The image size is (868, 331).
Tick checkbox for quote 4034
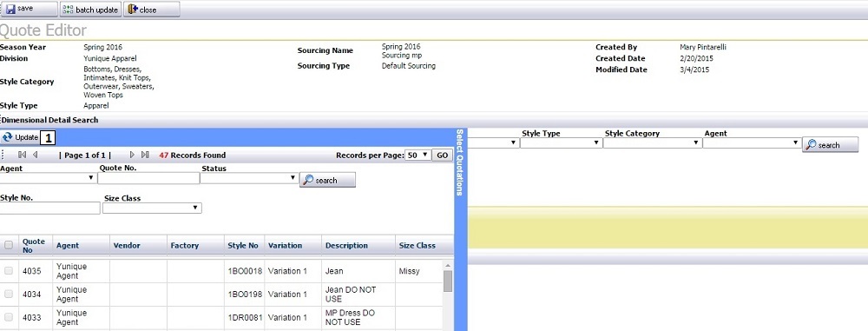click(x=9, y=295)
